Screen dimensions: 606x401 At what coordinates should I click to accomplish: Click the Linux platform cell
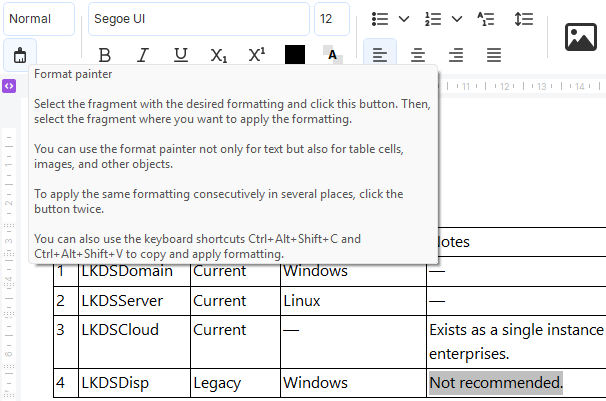353,301
